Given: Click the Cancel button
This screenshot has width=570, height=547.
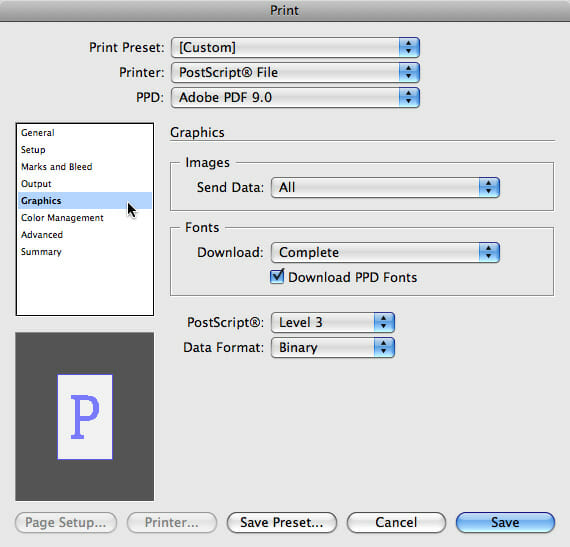Looking at the screenshot, I should tap(396, 523).
